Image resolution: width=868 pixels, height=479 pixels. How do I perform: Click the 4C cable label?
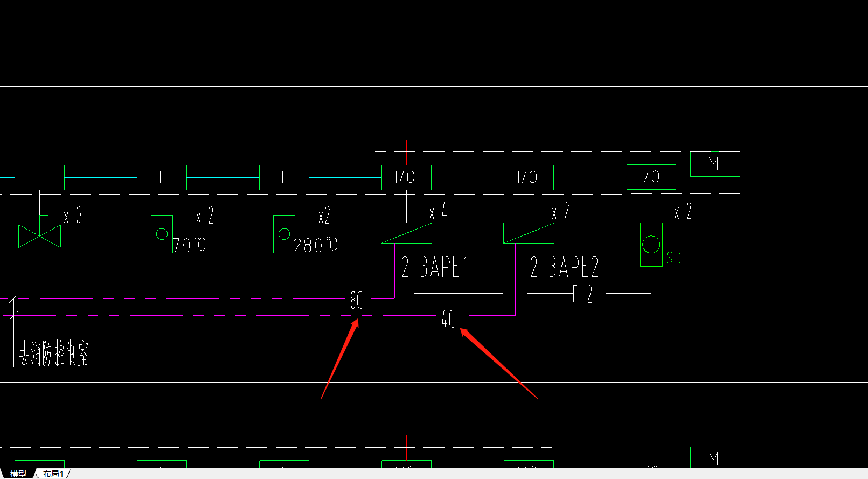(x=448, y=318)
